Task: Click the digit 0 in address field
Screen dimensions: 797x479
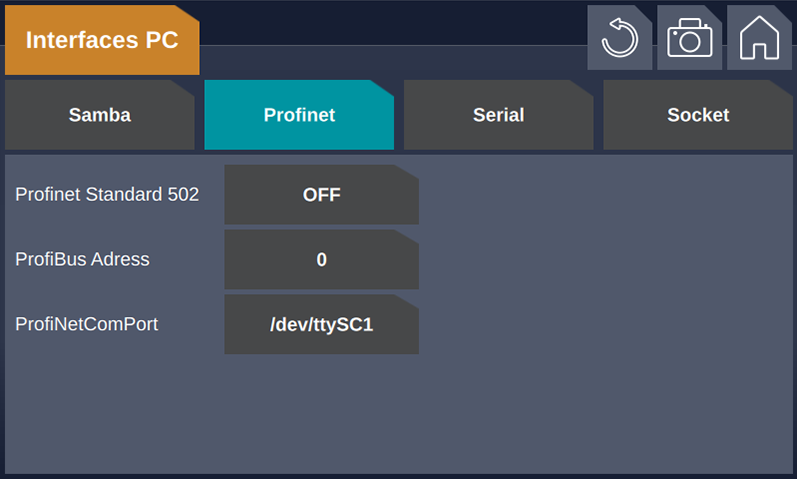Action: click(322, 260)
